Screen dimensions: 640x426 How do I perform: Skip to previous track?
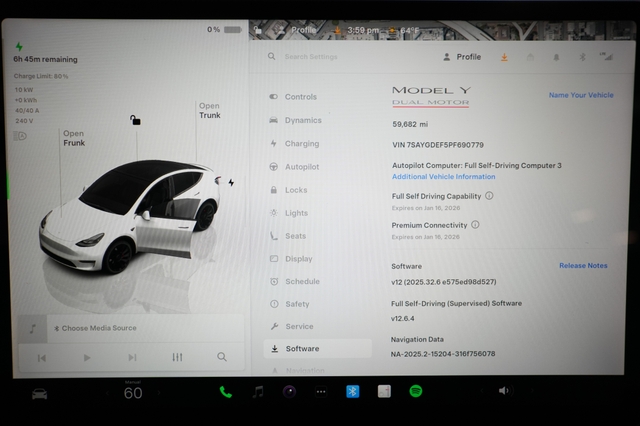point(42,358)
